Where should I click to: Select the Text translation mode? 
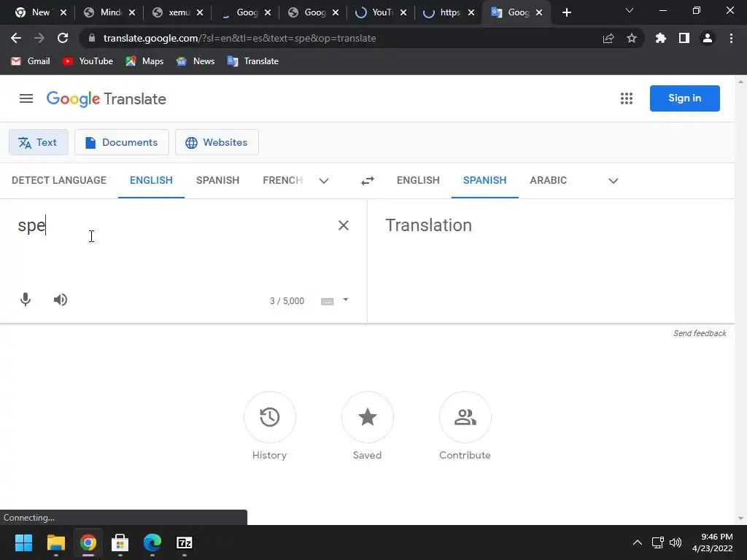(x=39, y=142)
